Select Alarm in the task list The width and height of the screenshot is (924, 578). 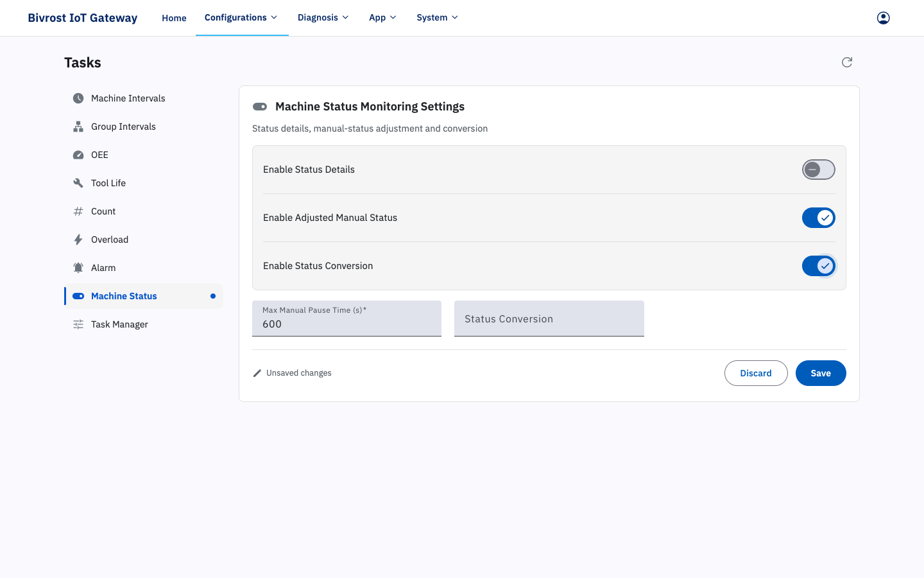tap(144, 268)
